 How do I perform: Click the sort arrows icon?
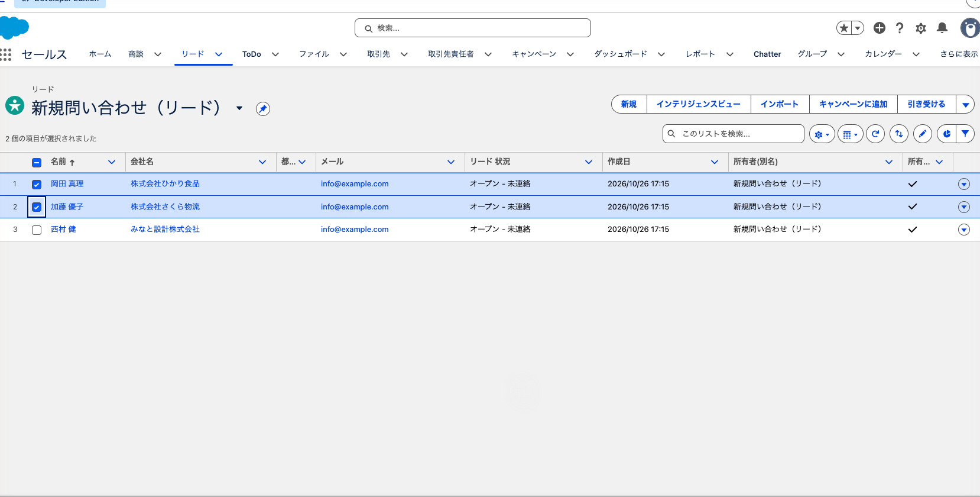[x=899, y=134]
